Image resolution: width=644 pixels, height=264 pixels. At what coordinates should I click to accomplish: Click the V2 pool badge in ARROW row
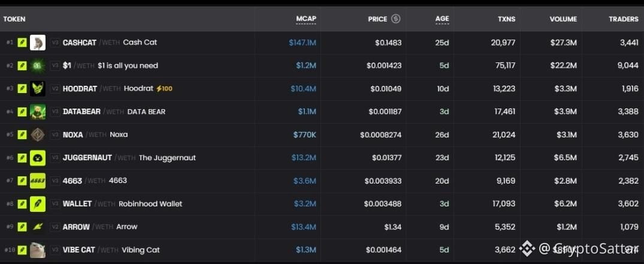[x=55, y=227]
